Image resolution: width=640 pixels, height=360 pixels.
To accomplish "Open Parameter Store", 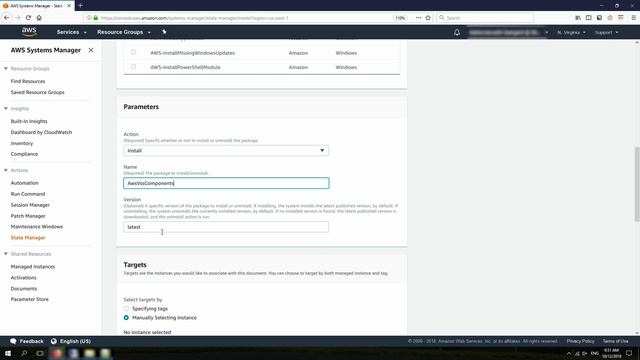I will [29, 299].
